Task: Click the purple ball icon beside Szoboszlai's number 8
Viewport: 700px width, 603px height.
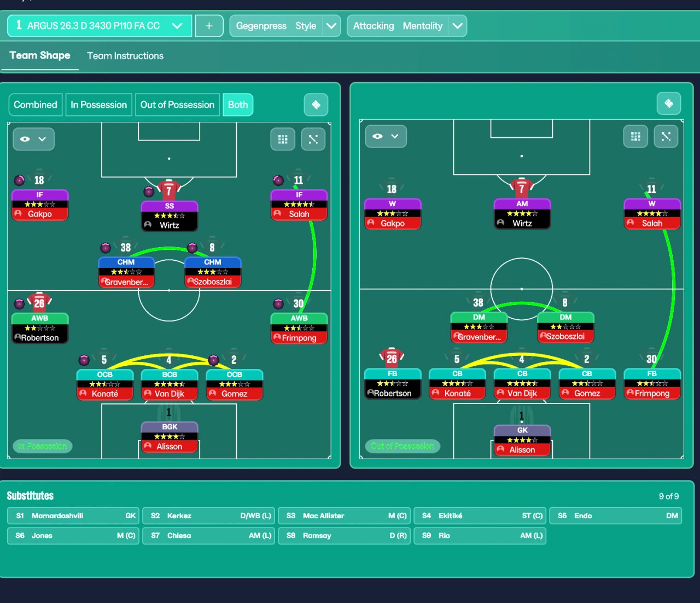Action: (192, 248)
